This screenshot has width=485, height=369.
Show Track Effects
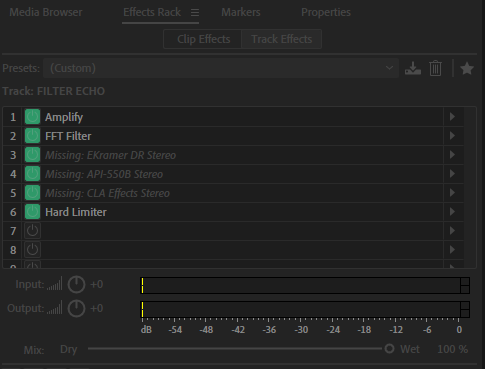click(x=282, y=39)
